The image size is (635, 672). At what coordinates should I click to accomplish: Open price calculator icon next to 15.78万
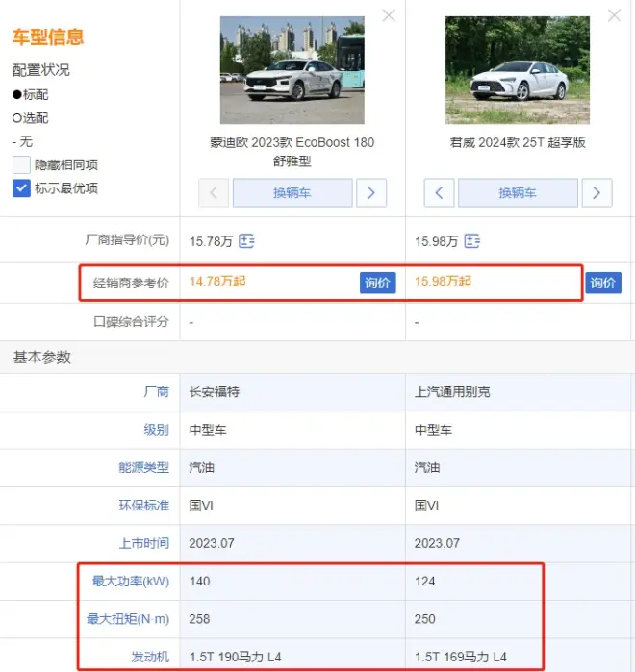coord(246,241)
